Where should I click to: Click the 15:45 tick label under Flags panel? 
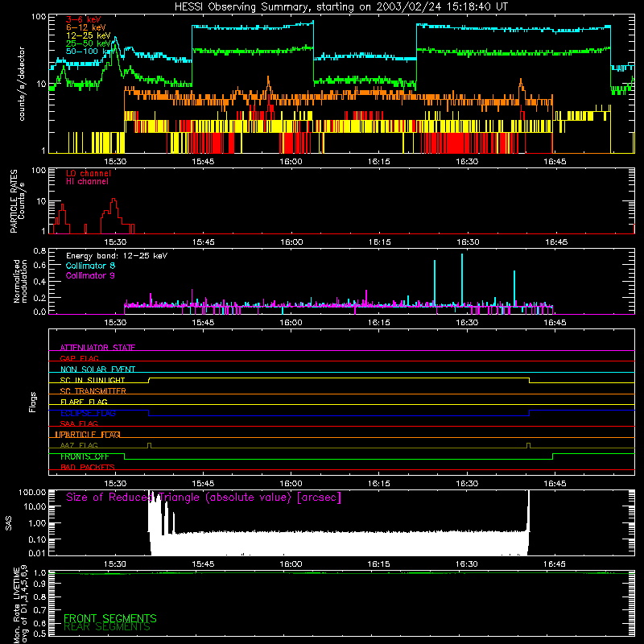click(203, 484)
